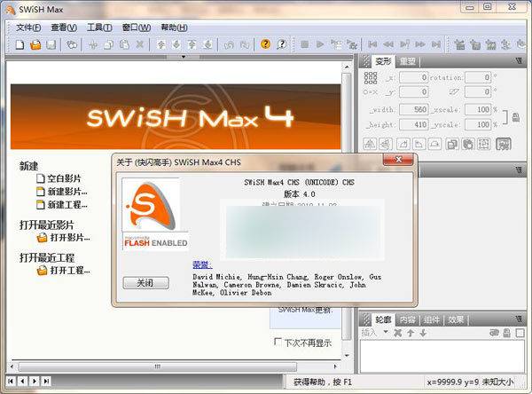532x394 pixels.
Task: Click the open folder toolbar icon
Action: point(36,43)
